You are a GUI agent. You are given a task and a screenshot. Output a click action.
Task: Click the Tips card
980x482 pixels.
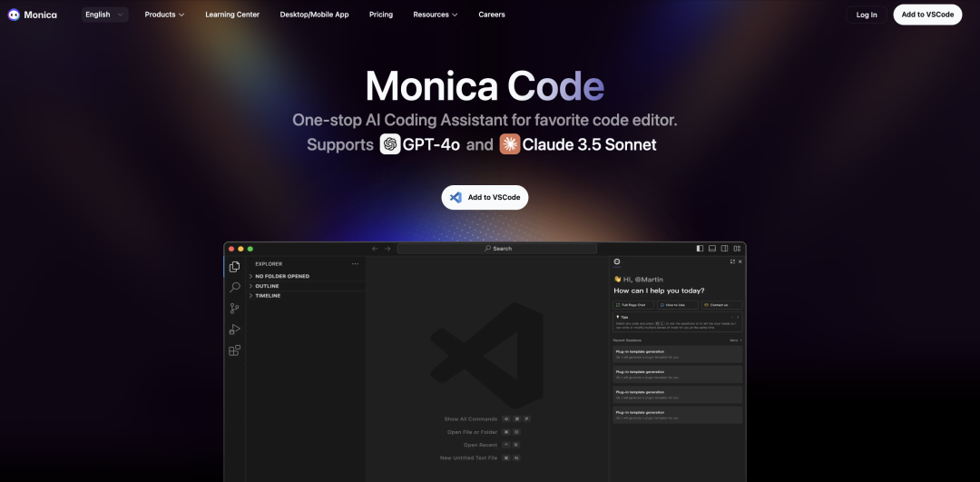[678, 321]
